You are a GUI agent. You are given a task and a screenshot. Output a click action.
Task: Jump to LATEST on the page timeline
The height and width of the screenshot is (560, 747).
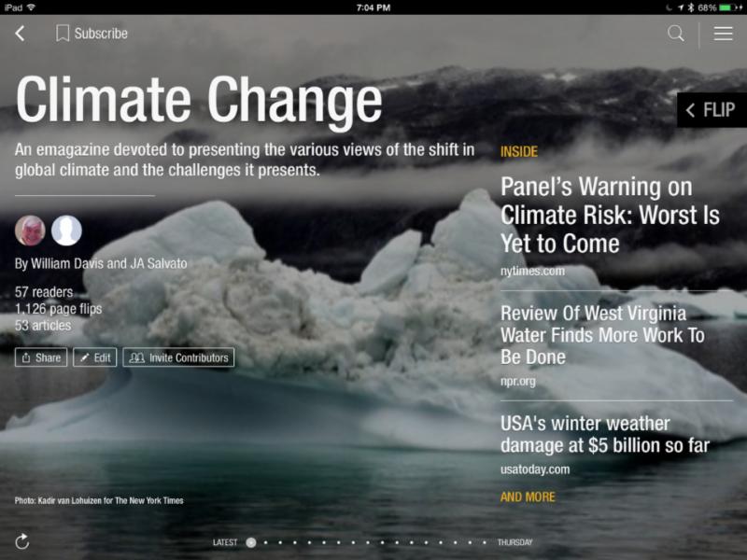click(225, 542)
